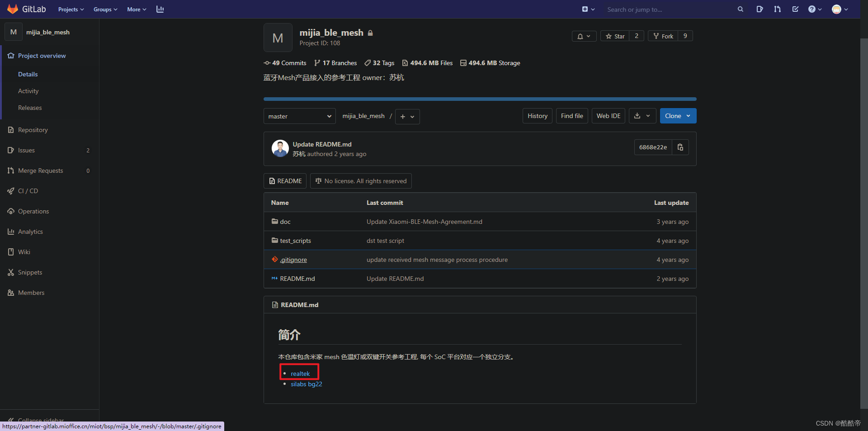This screenshot has width=868, height=431.
Task: Click the fork count 9
Action: pos(685,36)
